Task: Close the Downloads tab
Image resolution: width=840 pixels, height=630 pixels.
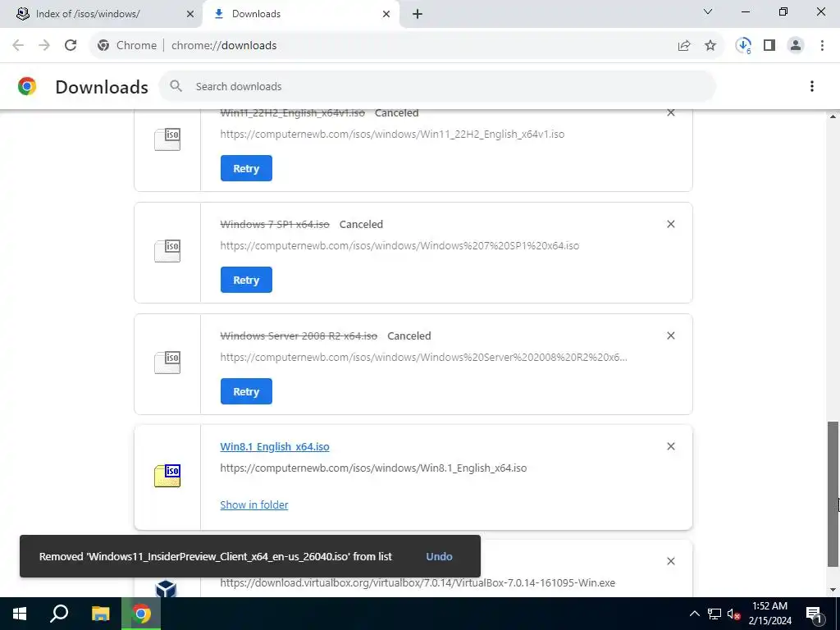Action: [386, 14]
